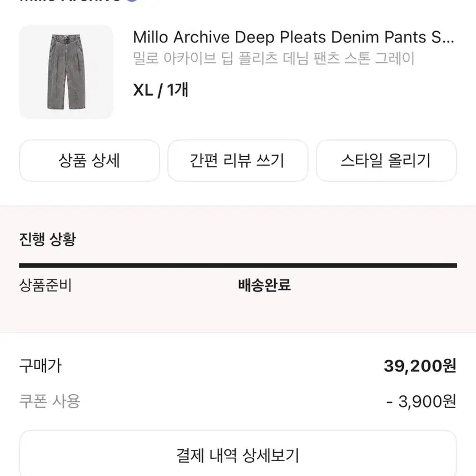Open 결제 내역 상세보기 payment details

pos(238,455)
